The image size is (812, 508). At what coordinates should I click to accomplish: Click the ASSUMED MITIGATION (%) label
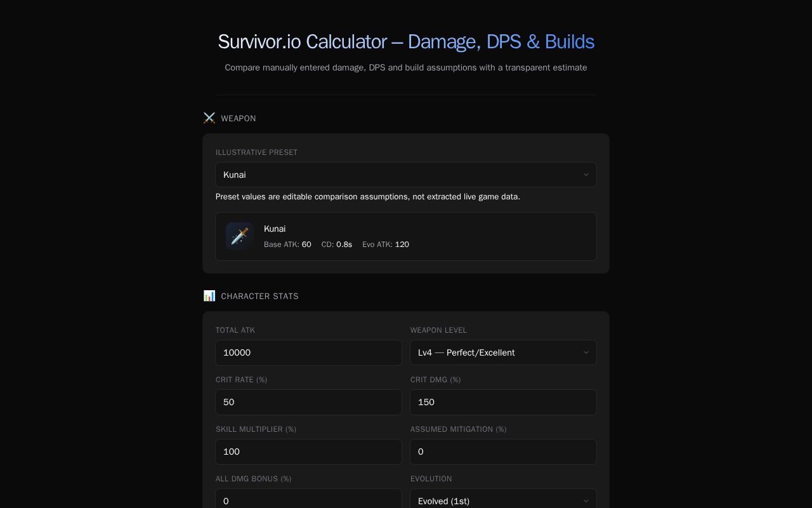click(x=459, y=429)
